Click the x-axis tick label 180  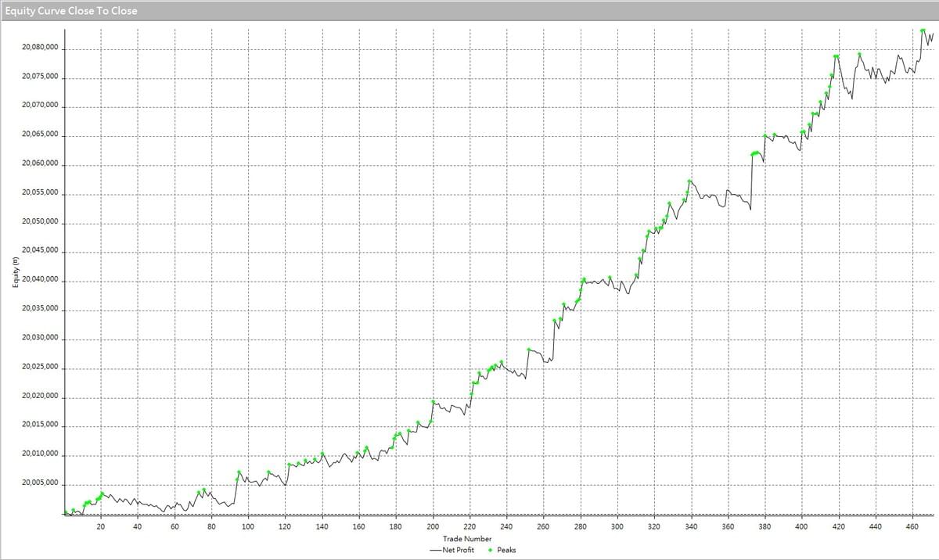coord(396,527)
